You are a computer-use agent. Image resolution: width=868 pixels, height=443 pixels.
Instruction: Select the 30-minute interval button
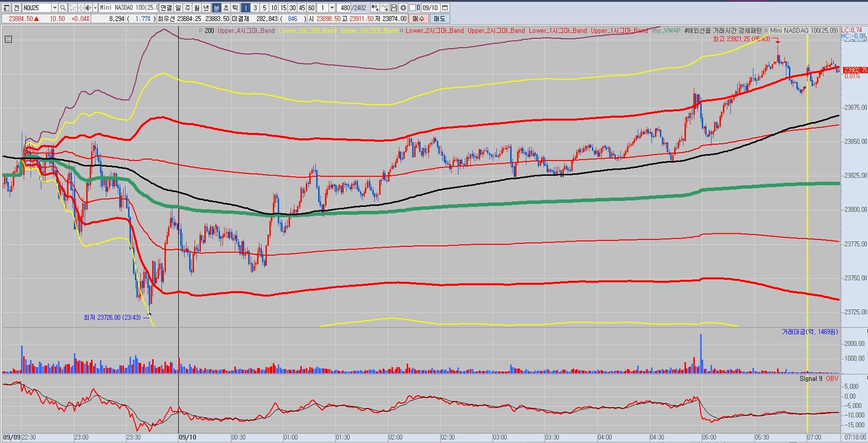[292, 8]
